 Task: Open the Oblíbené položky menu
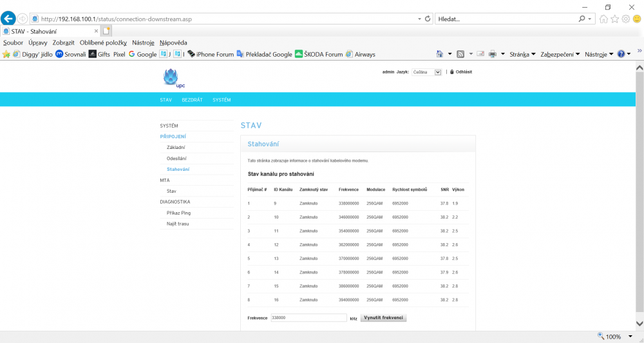tap(103, 43)
